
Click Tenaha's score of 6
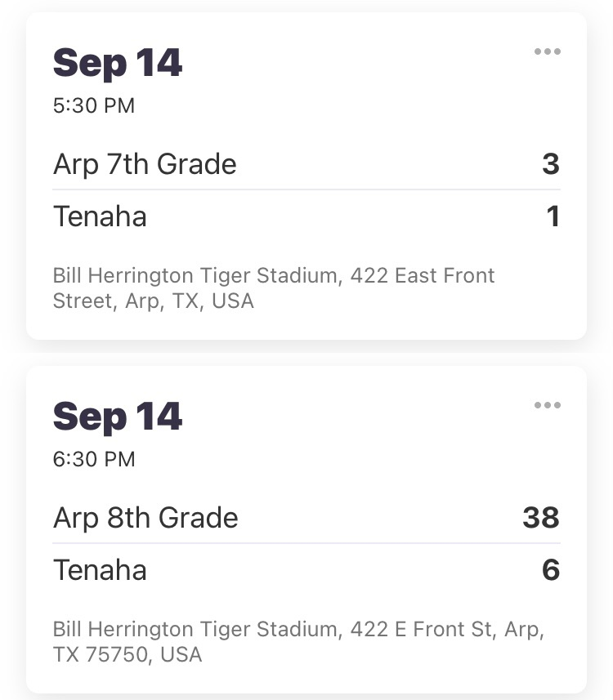tap(550, 570)
